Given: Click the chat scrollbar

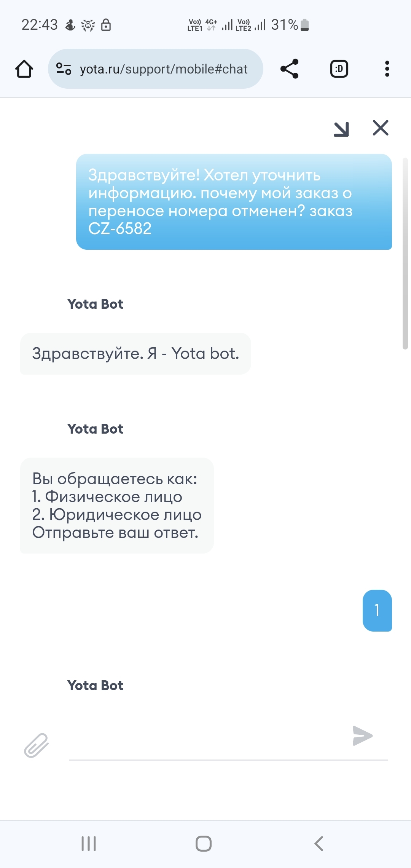Looking at the screenshot, I should (x=405, y=253).
